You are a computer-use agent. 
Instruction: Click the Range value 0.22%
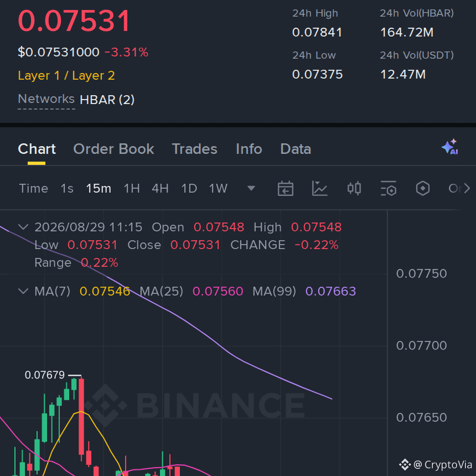click(x=100, y=263)
